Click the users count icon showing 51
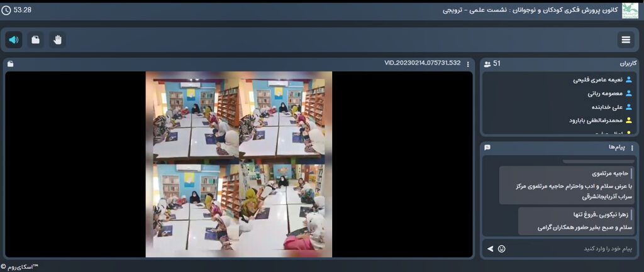 pyautogui.click(x=487, y=64)
